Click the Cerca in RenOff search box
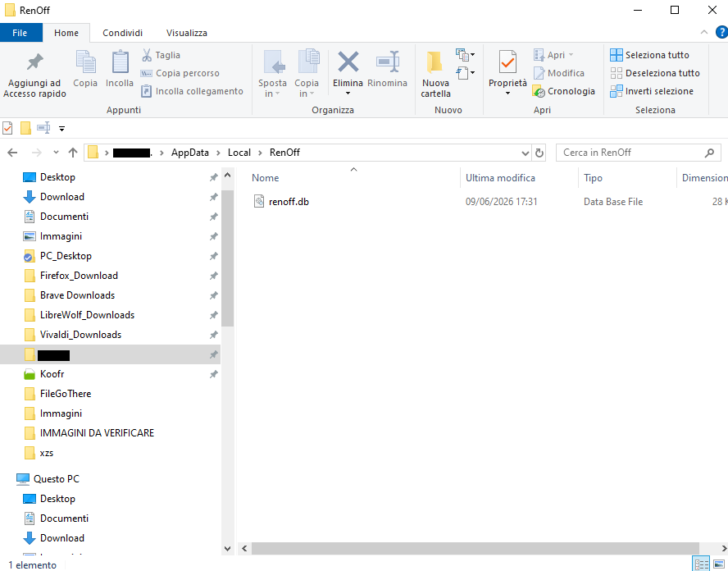Image resolution: width=728 pixels, height=571 pixels. tap(639, 153)
